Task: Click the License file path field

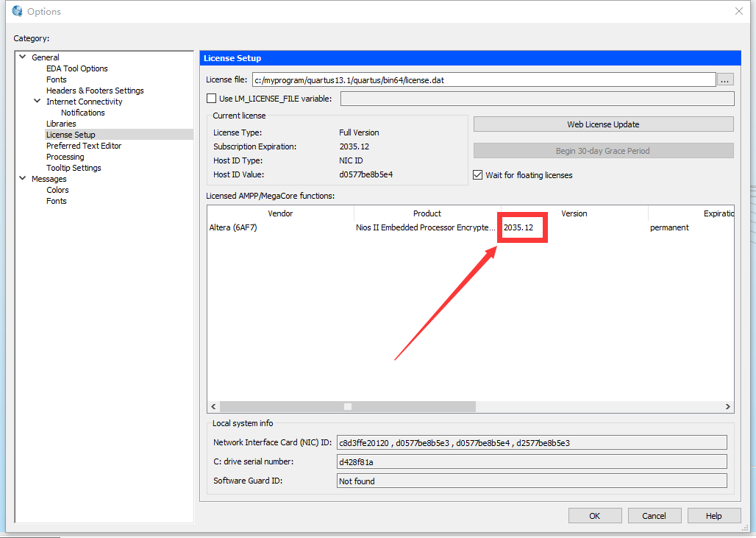Action: (484, 80)
